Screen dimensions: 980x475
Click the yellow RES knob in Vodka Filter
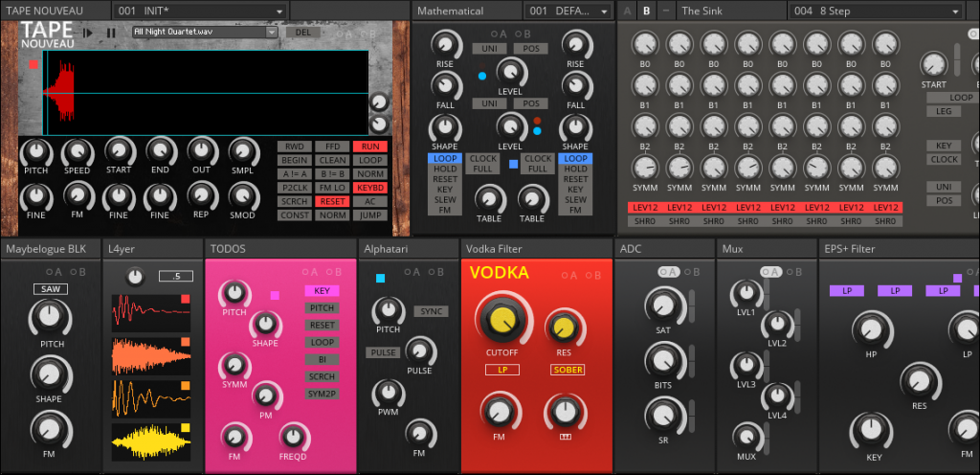coord(562,328)
